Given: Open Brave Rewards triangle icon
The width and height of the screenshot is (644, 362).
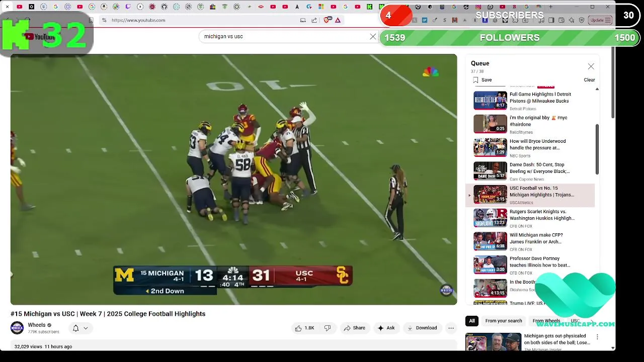Looking at the screenshot, I should point(338,20).
